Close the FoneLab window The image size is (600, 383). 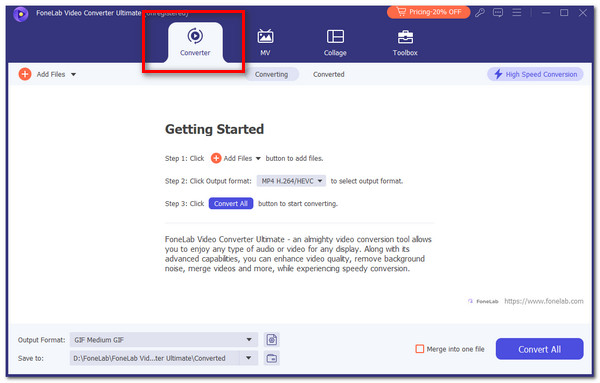click(x=582, y=13)
